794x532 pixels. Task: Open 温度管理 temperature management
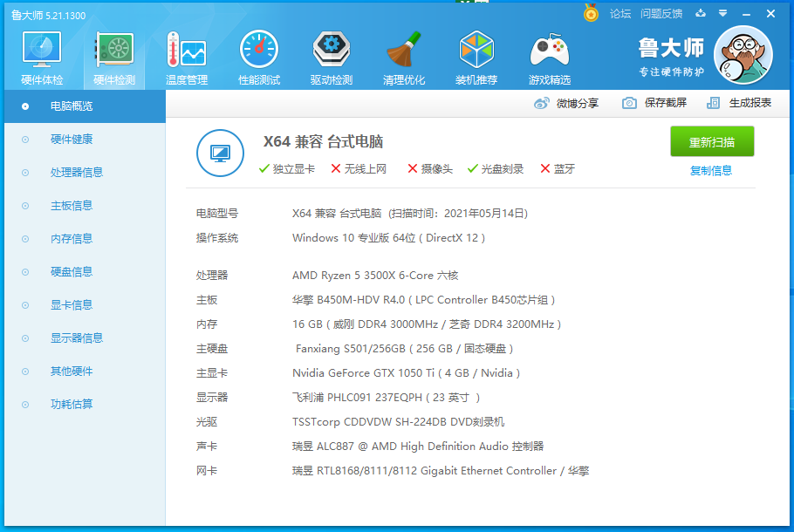(x=187, y=58)
